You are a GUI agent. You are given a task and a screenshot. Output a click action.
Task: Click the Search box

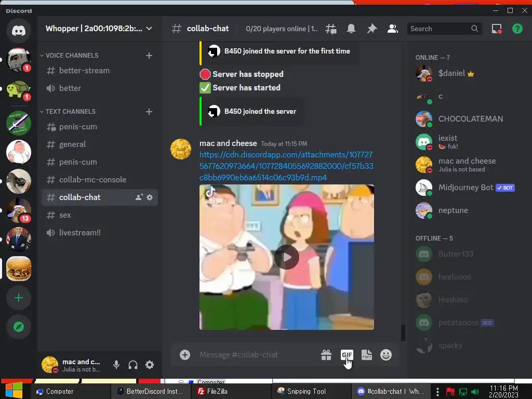444,29
